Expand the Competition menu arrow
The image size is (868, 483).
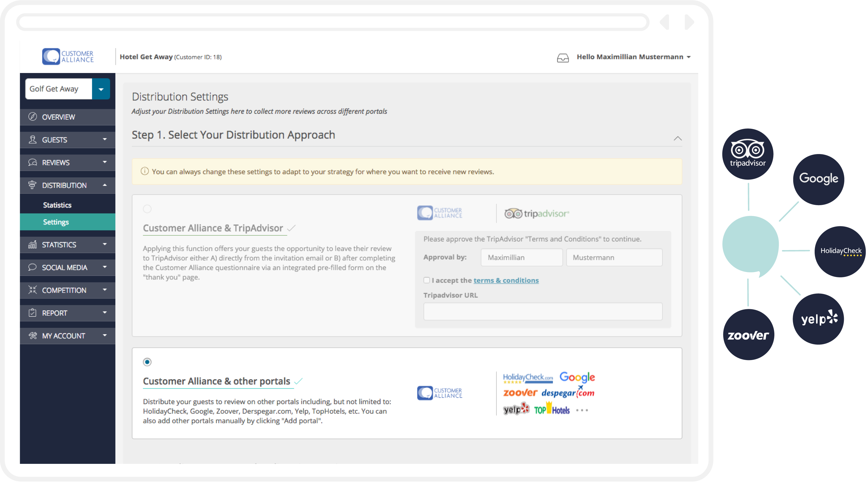coord(105,290)
